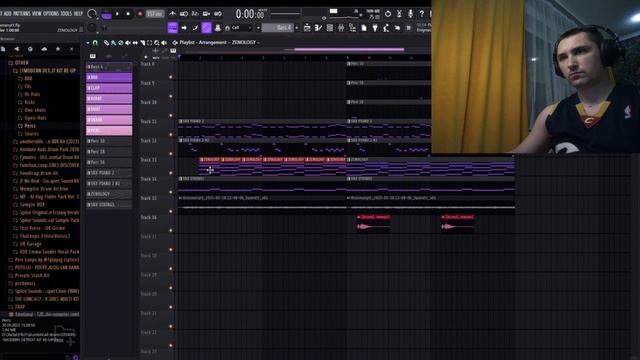The height and width of the screenshot is (360, 640).
Task: Toggle the Playlist snap magnet icon
Action: click(x=95, y=42)
